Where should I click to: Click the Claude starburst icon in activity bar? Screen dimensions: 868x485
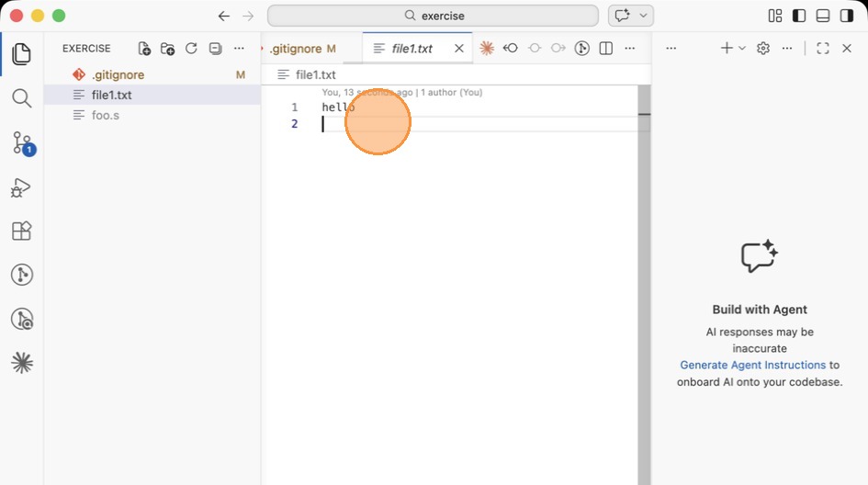pos(21,364)
